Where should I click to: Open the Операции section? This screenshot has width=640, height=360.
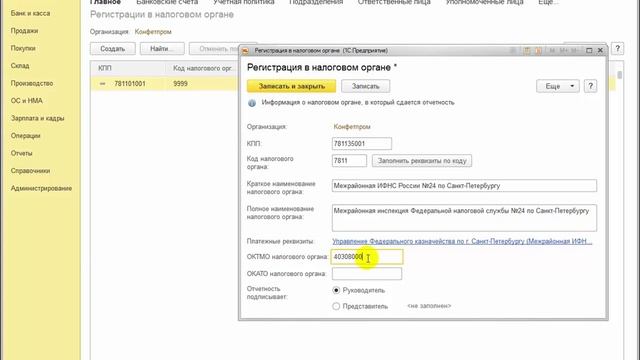click(26, 136)
